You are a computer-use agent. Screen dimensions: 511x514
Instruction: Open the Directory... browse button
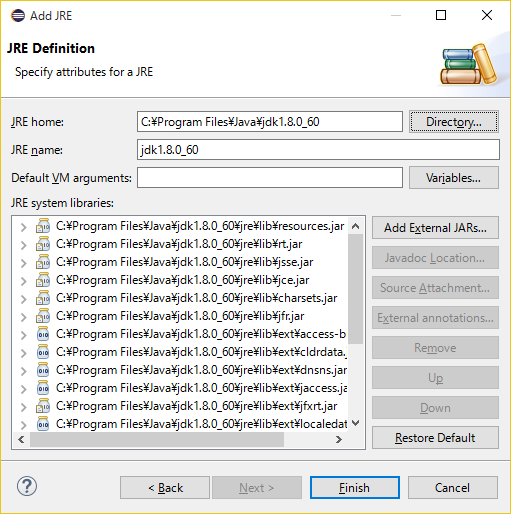(x=454, y=122)
